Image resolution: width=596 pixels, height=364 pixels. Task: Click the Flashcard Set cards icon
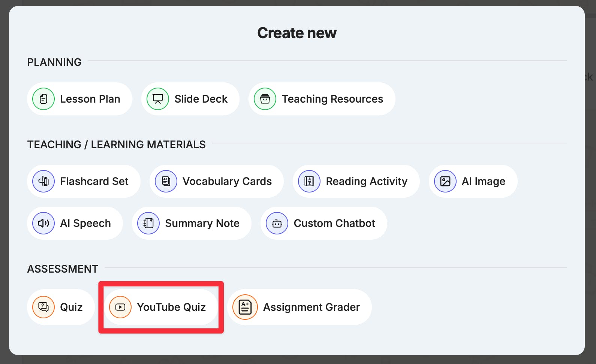pos(43,181)
